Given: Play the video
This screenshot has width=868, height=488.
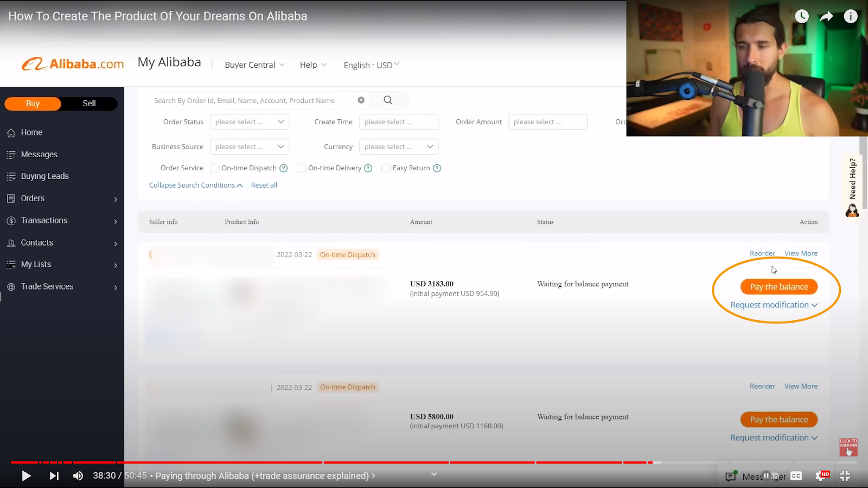Looking at the screenshot, I should (x=25, y=476).
